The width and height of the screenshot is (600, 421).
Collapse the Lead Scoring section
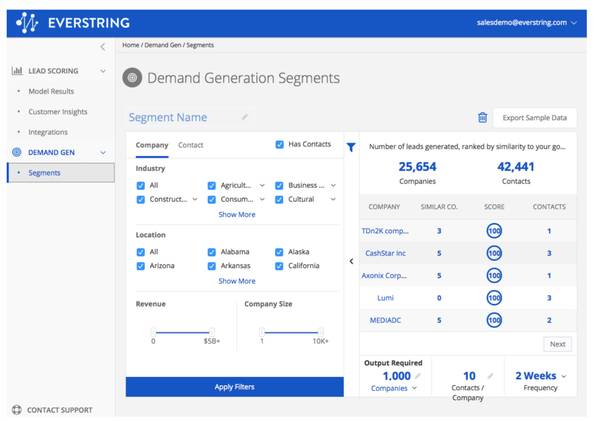pos(102,71)
